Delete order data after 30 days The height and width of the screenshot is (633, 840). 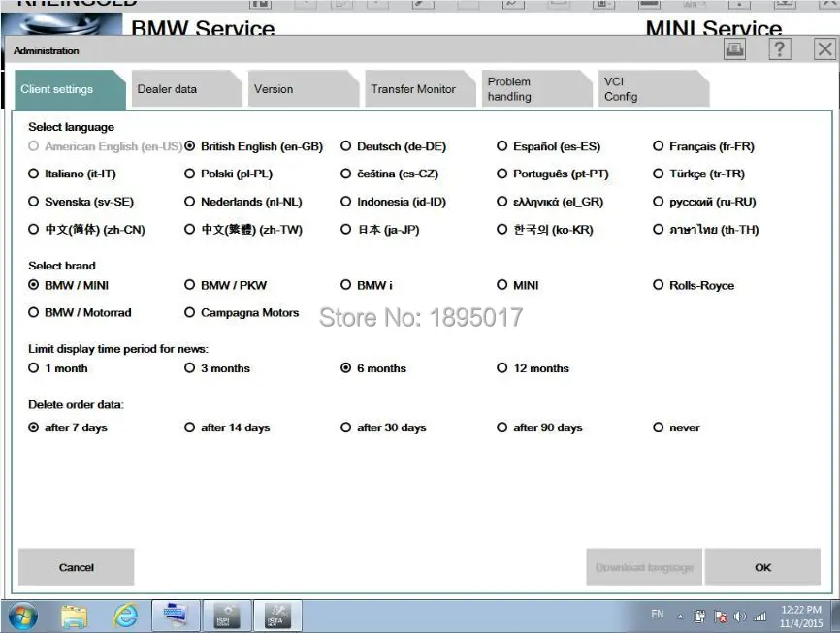click(383, 427)
